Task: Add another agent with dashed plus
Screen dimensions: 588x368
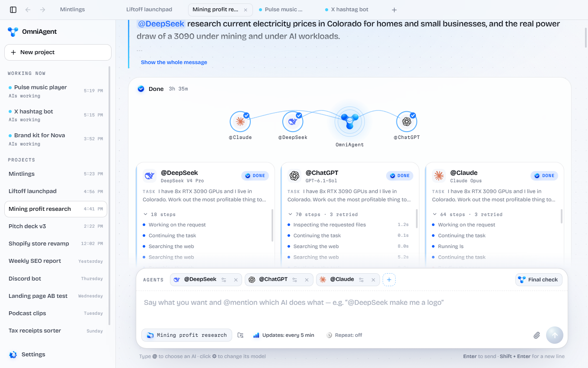Action: coord(389,280)
